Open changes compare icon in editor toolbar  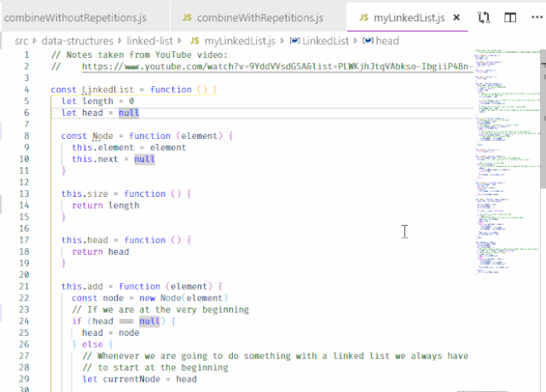pos(484,17)
